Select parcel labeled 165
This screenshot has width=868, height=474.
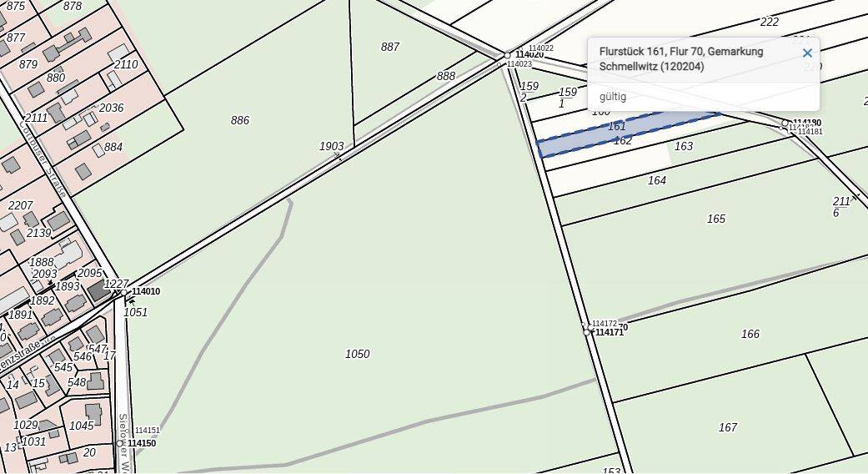tap(715, 219)
